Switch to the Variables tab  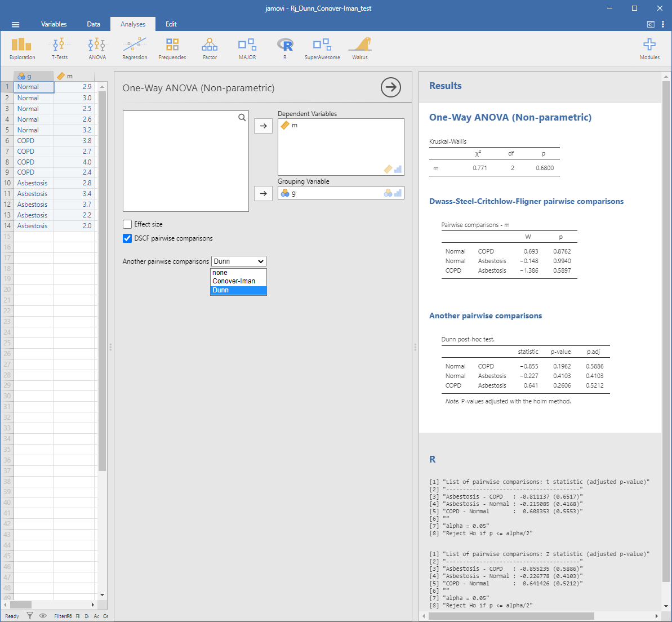(x=54, y=24)
